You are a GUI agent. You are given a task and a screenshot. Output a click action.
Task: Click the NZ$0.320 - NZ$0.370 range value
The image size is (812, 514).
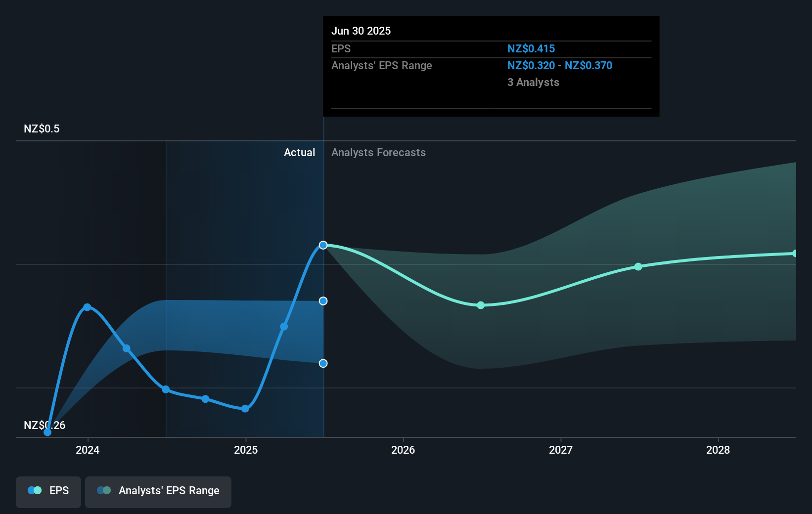tap(559, 65)
